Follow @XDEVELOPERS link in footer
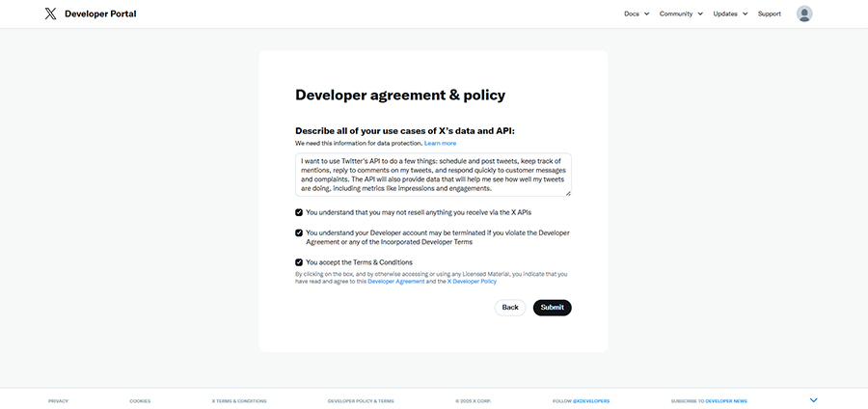 [x=590, y=401]
